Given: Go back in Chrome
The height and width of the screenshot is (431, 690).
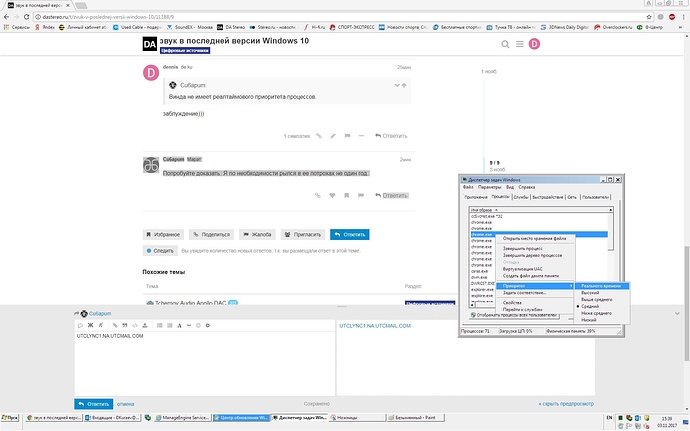Looking at the screenshot, I should tap(6, 17).
